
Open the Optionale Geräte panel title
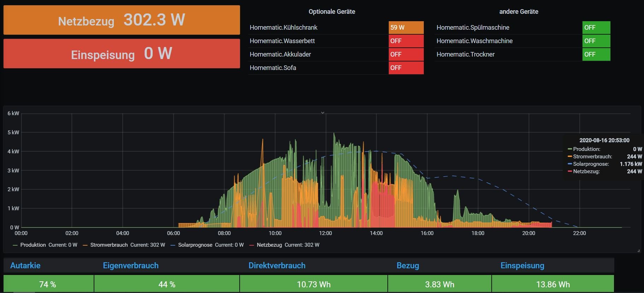pos(332,12)
